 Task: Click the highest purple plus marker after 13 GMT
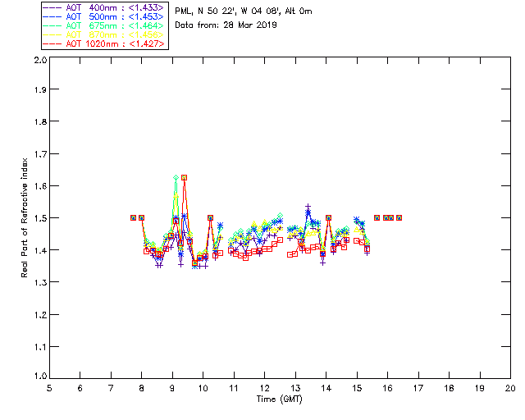pyautogui.click(x=308, y=207)
